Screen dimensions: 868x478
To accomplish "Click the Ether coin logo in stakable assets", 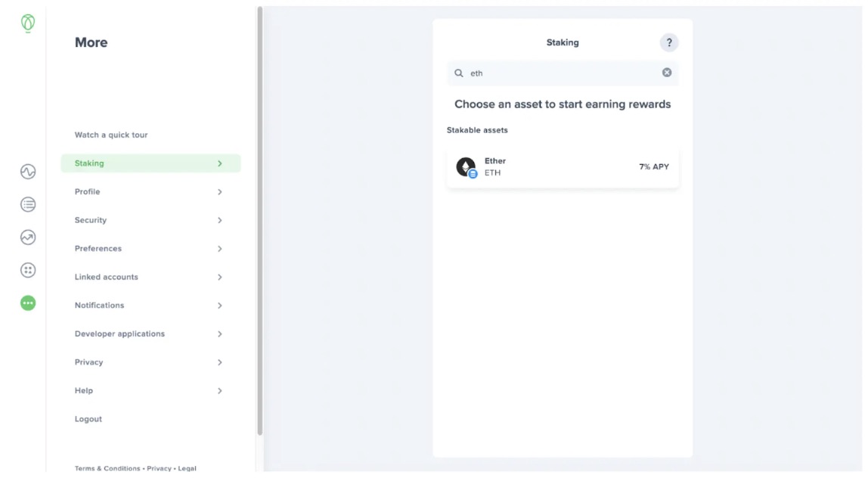I will coord(465,166).
